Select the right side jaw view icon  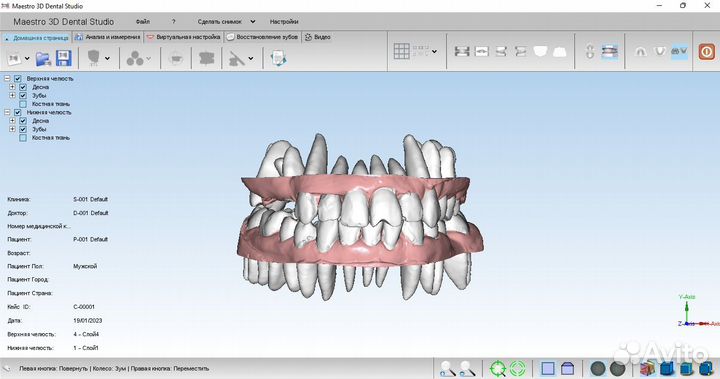pos(501,51)
